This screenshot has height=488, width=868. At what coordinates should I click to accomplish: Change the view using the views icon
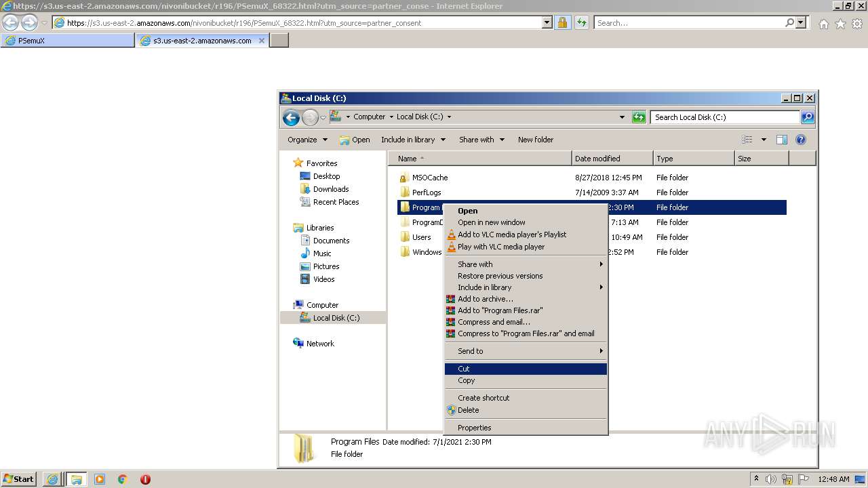[747, 140]
